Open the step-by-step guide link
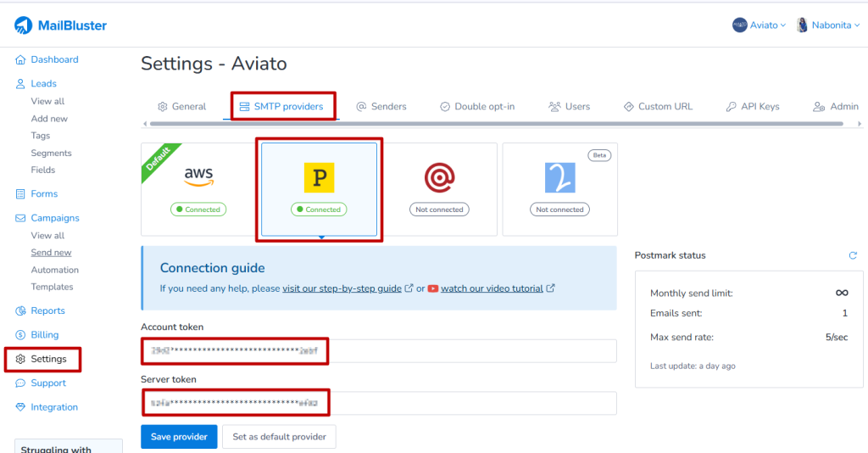868x453 pixels. click(x=342, y=288)
